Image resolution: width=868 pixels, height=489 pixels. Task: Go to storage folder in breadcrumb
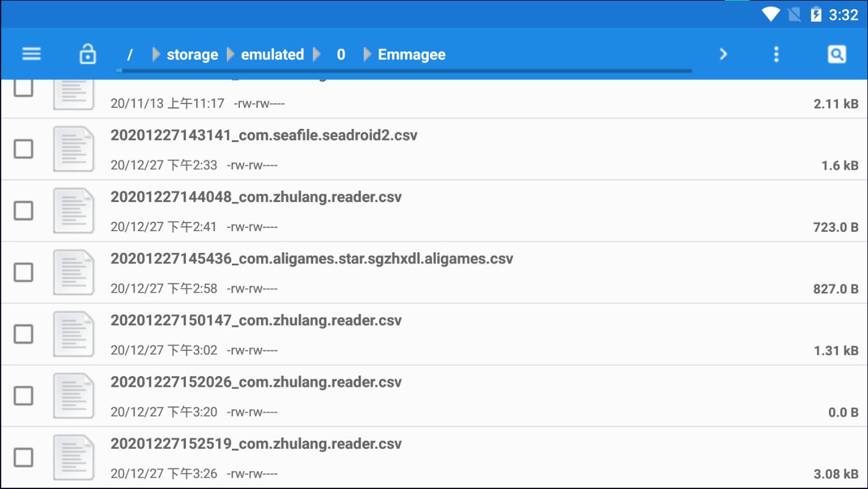tap(192, 55)
